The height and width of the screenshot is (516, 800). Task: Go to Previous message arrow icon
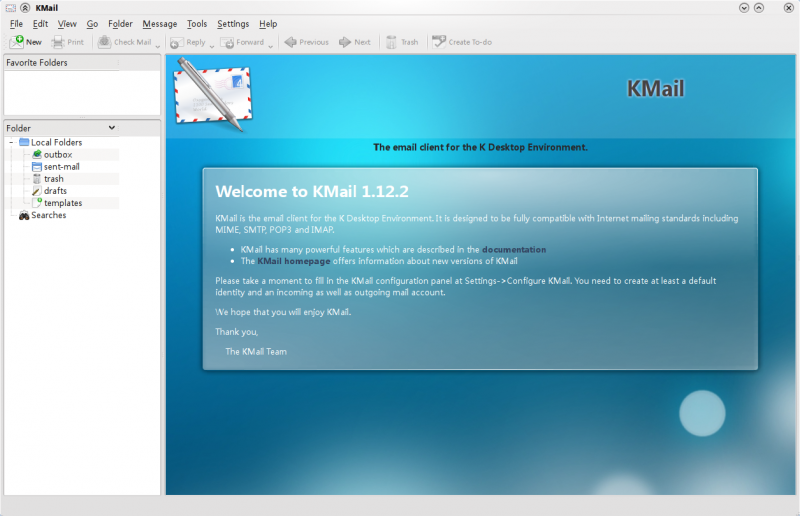pyautogui.click(x=290, y=42)
